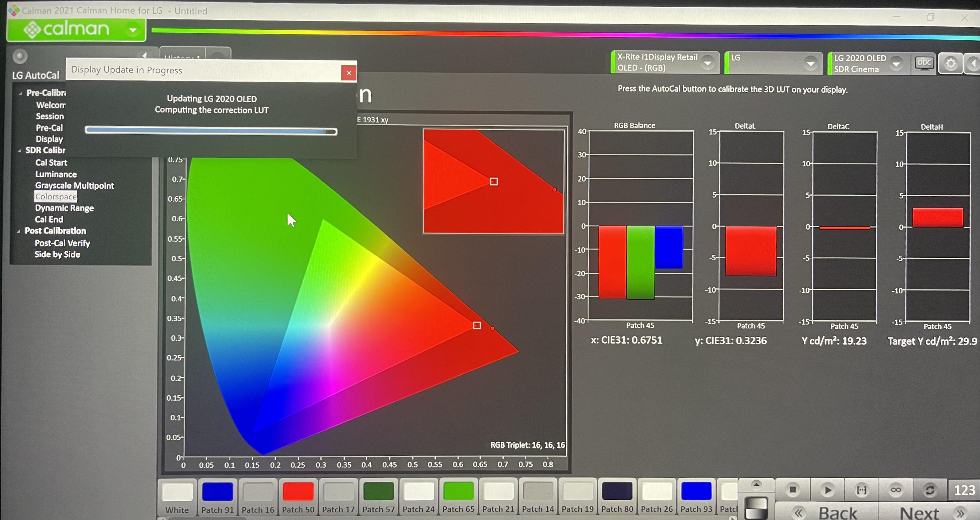Open the Post-Cal Verify step

point(62,243)
